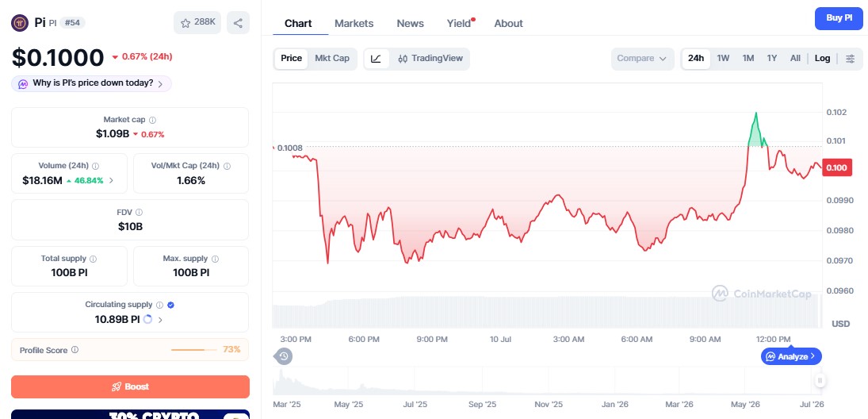Set chart range to 1M
The height and width of the screenshot is (419, 868).
tap(748, 58)
